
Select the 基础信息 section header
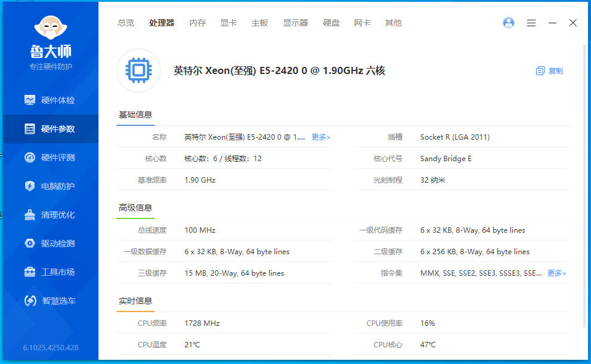pyautogui.click(x=136, y=115)
